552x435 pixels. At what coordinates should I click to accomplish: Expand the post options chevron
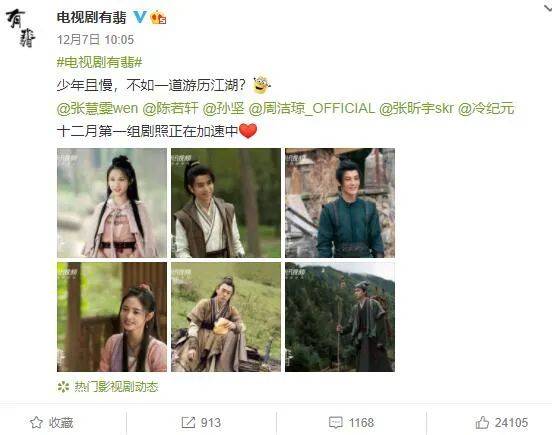[x=547, y=8]
